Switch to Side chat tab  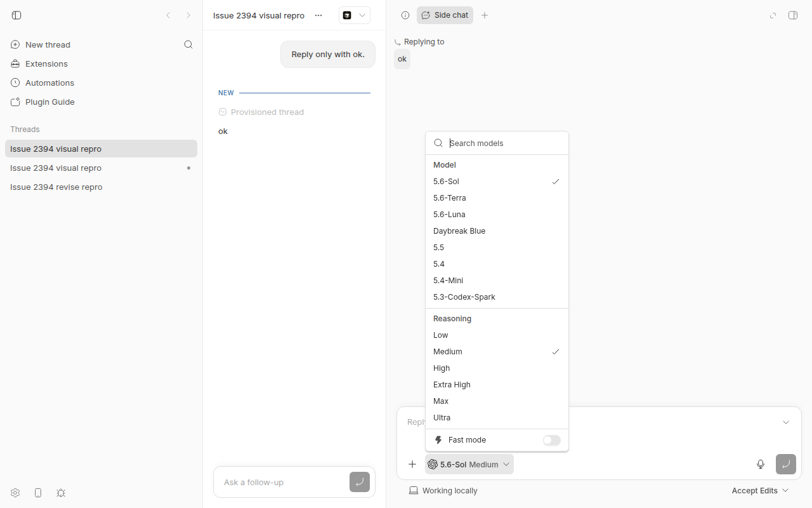pyautogui.click(x=445, y=15)
